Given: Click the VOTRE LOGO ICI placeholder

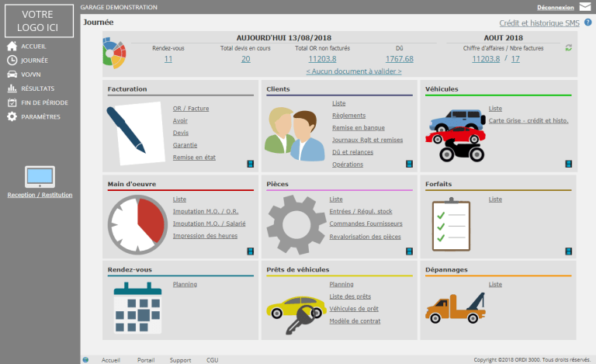Looking at the screenshot, I should point(40,21).
